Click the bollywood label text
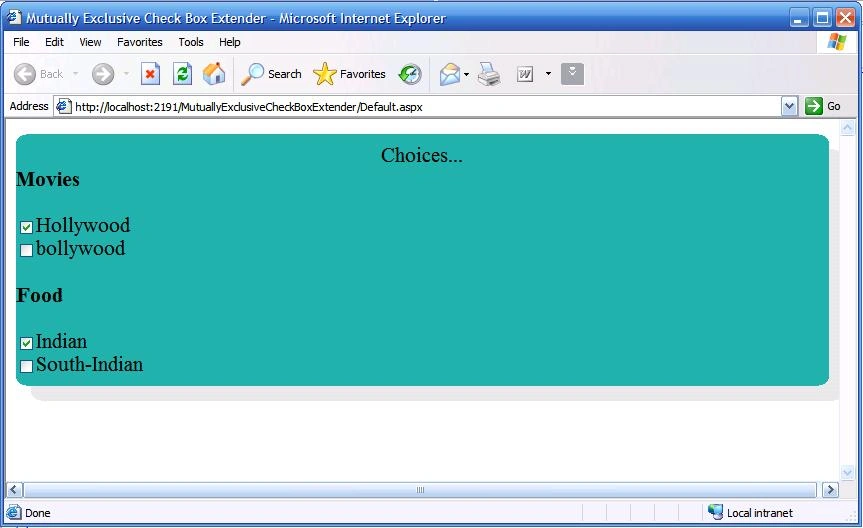 click(81, 248)
